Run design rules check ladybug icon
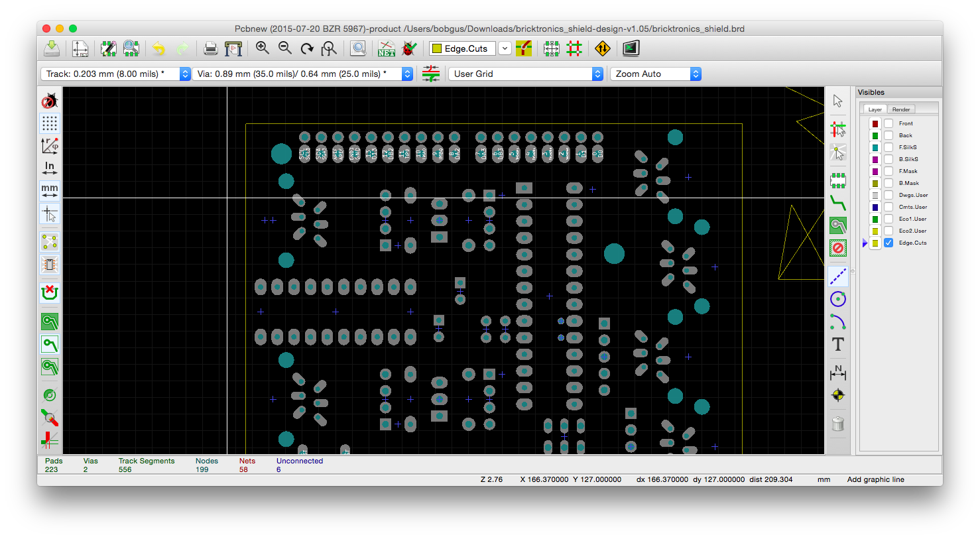Image resolution: width=980 pixels, height=539 pixels. coord(410,48)
